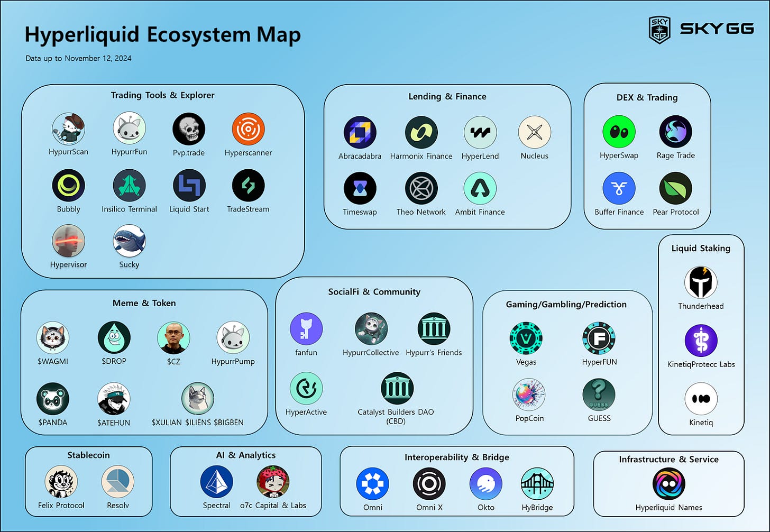Open the Sucky whale icon
The width and height of the screenshot is (770, 532).
click(x=130, y=241)
